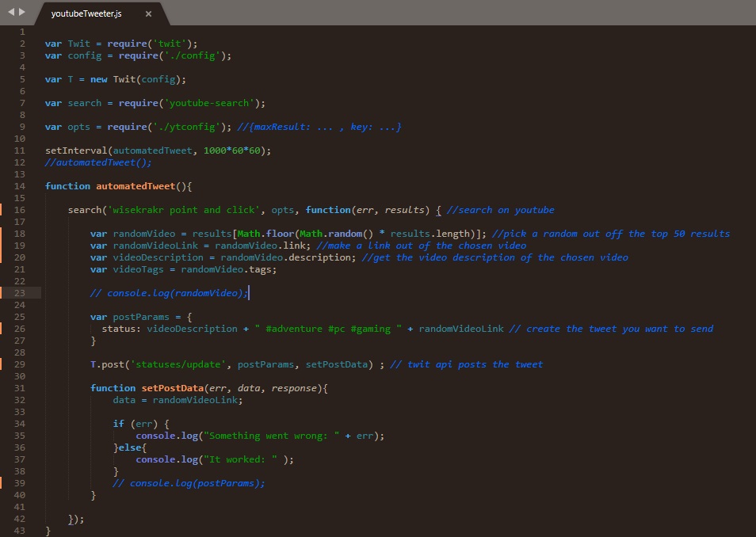Click comment '// create the tweet you want to send'
Viewport: 756px width, 537px height.
(x=611, y=329)
